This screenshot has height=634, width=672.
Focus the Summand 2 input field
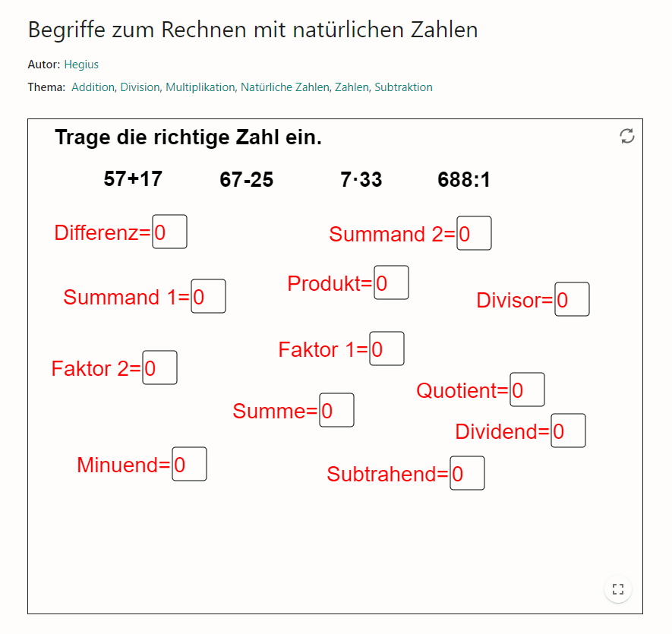(x=474, y=234)
